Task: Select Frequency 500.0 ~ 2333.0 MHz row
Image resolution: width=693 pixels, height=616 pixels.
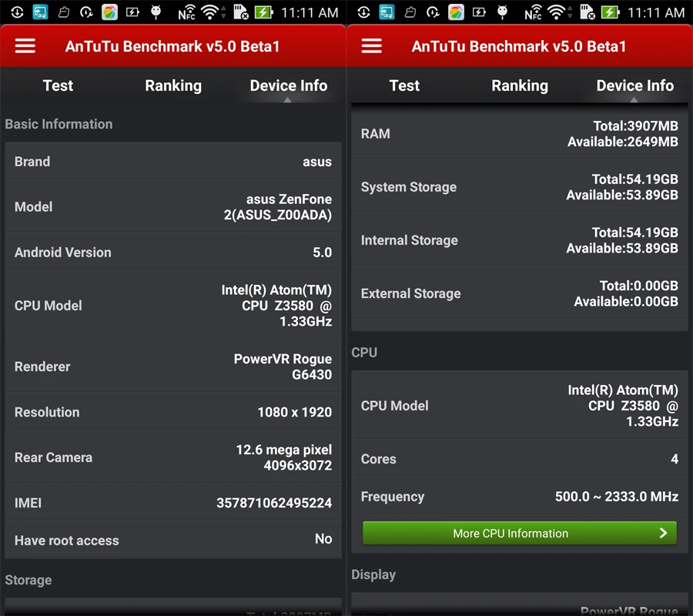Action: 520,496
